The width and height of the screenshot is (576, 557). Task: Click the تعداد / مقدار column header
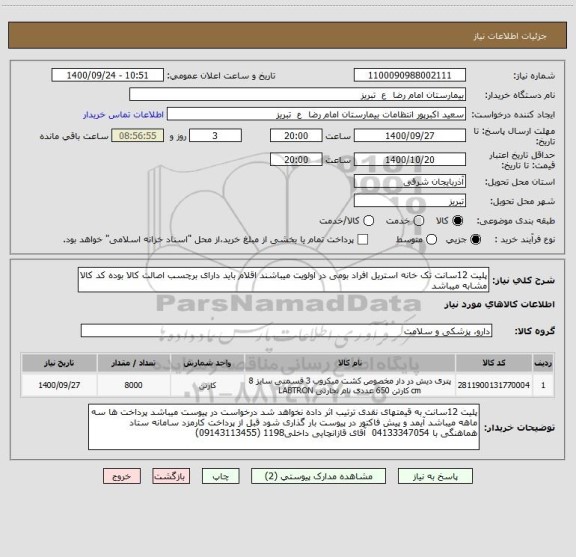point(134,363)
